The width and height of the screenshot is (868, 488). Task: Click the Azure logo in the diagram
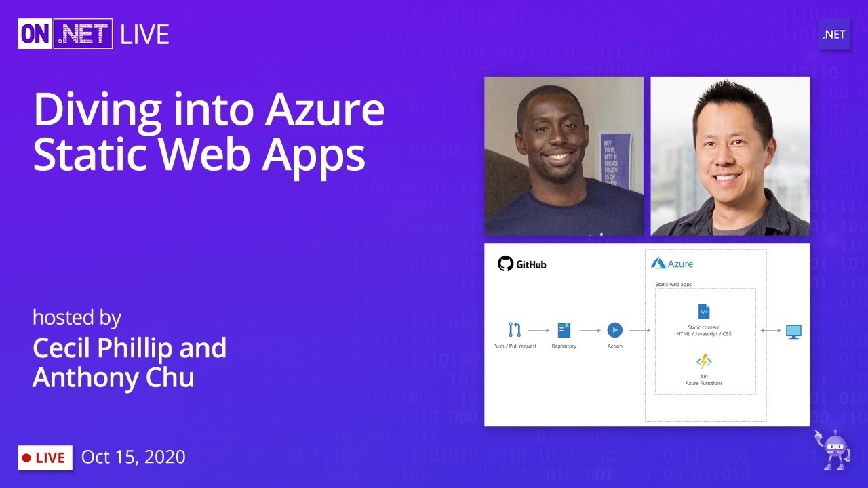pos(672,264)
